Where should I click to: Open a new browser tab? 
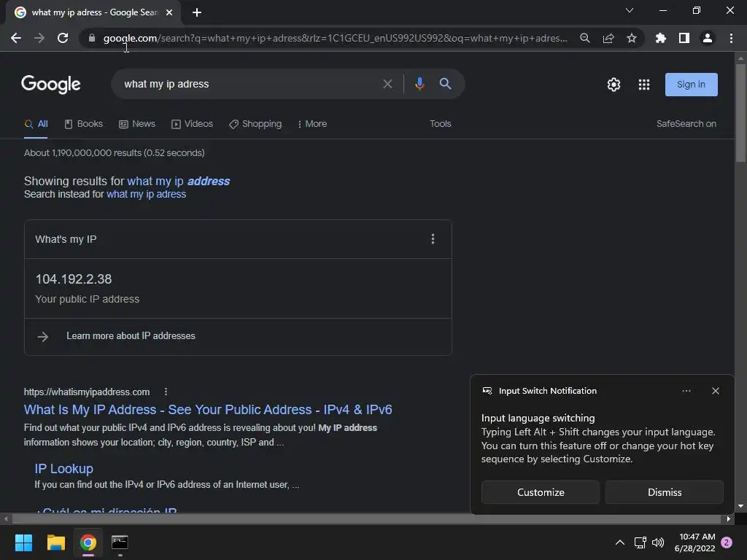[197, 12]
